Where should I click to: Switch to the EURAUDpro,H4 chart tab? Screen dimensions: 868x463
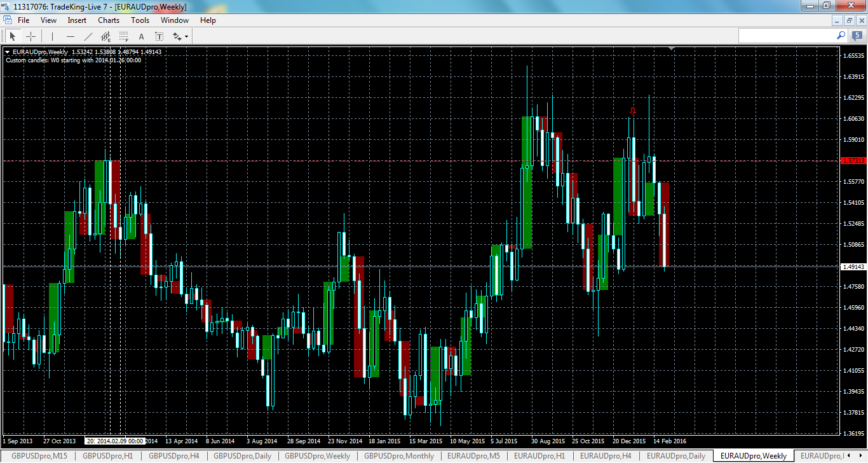click(x=606, y=456)
